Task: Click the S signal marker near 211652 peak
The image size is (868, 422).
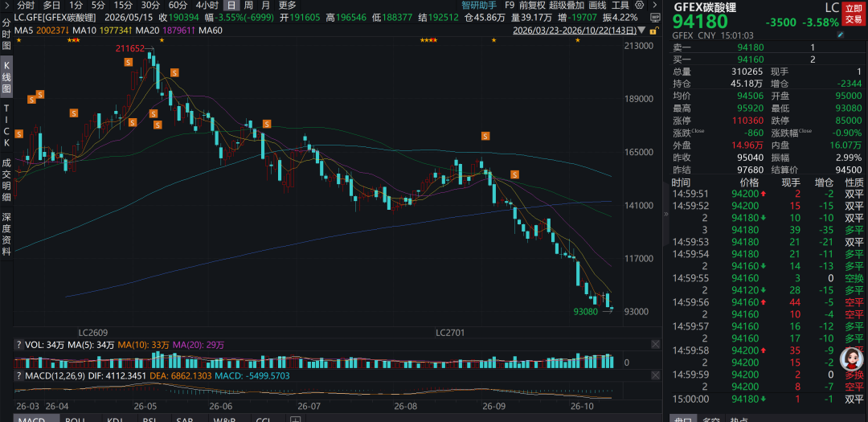Action: pyautogui.click(x=129, y=64)
